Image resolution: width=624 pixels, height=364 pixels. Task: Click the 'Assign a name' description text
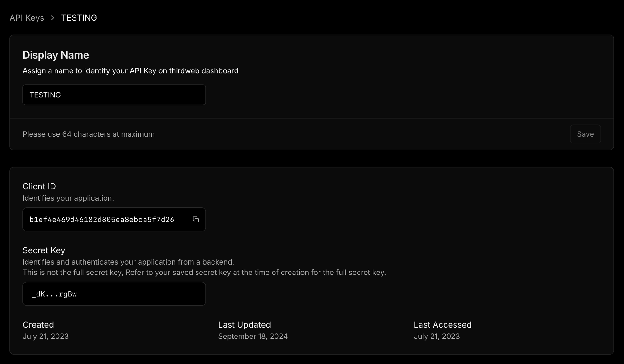[130, 71]
